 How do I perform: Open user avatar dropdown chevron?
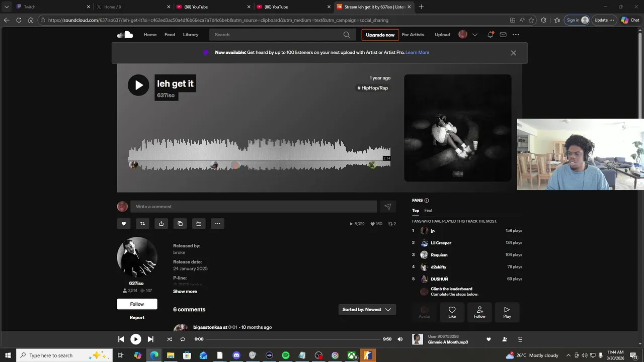[x=474, y=35]
